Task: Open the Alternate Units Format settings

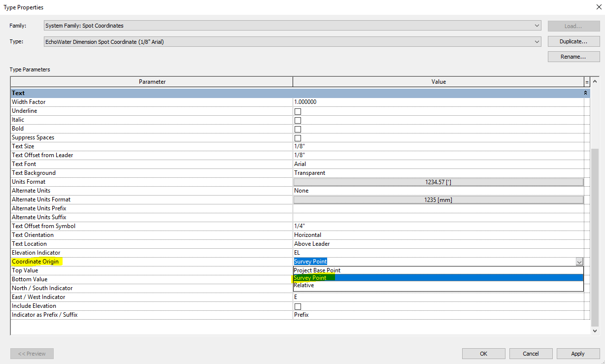Action: (x=438, y=199)
